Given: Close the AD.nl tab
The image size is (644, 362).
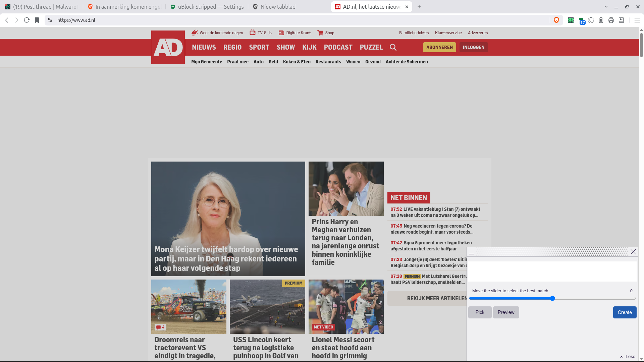Looking at the screenshot, I should pyautogui.click(x=407, y=7).
